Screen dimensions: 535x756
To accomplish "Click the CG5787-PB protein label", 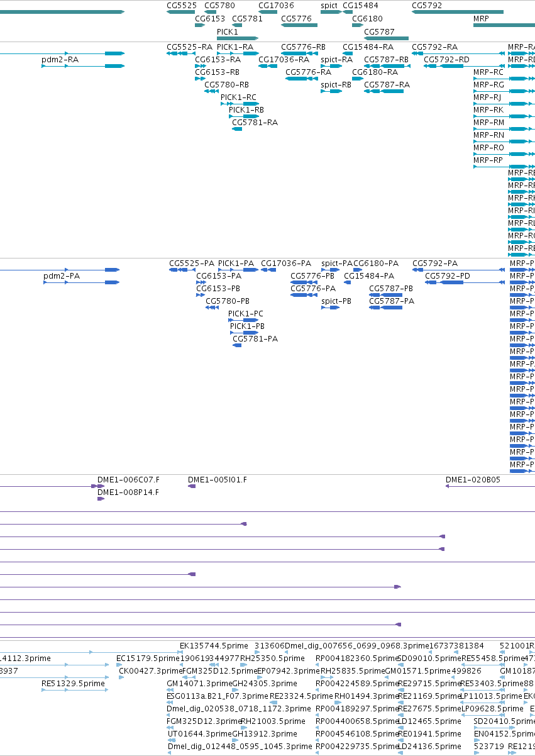I will [x=391, y=289].
